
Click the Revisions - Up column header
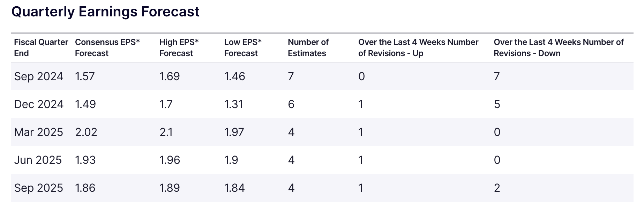(x=418, y=48)
